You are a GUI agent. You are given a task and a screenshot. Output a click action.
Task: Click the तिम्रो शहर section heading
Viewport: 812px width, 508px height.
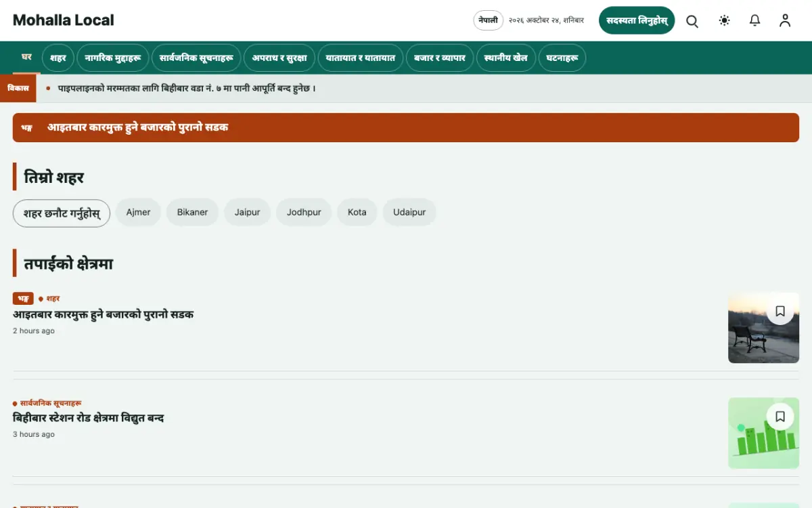pyautogui.click(x=54, y=177)
